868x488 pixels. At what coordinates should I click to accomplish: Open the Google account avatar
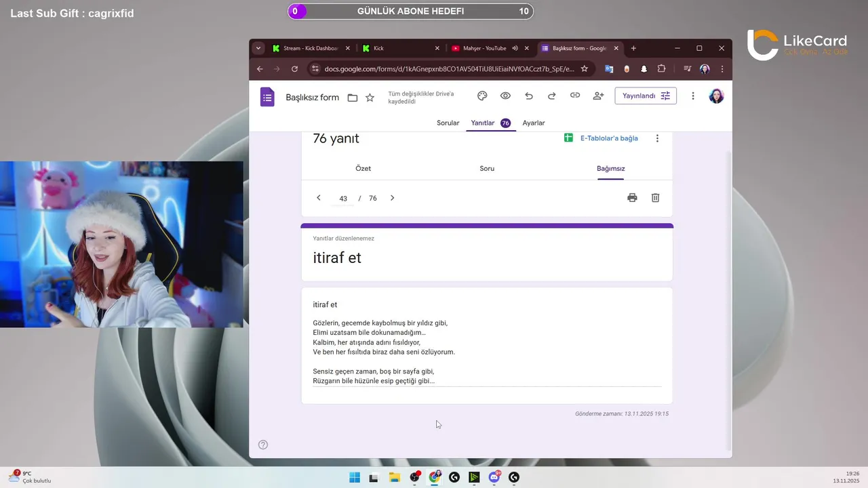[716, 96]
